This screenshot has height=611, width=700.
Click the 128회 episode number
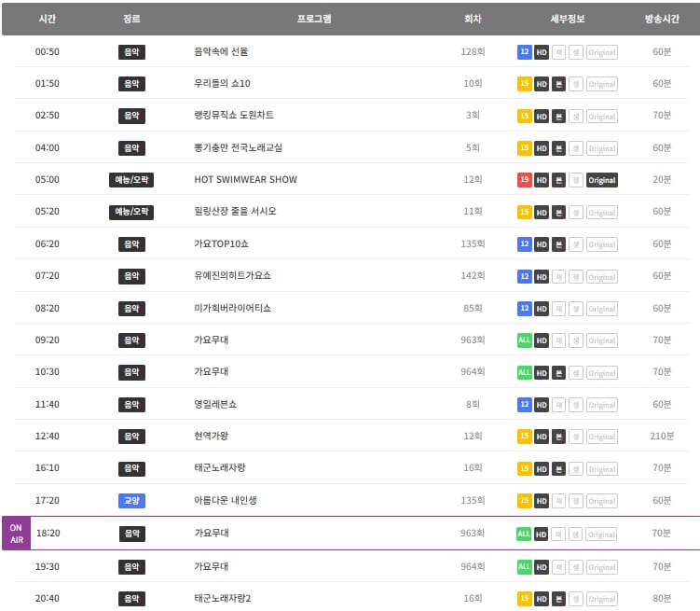tap(473, 52)
